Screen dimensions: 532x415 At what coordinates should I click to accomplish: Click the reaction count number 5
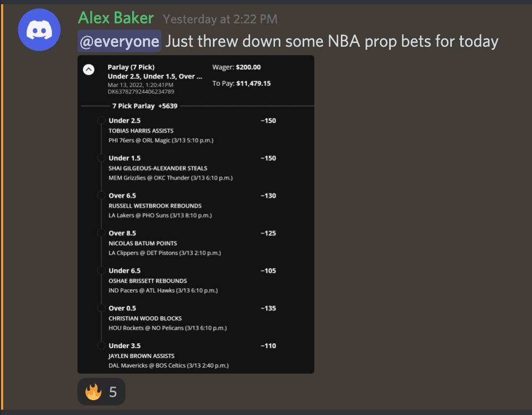pyautogui.click(x=113, y=392)
